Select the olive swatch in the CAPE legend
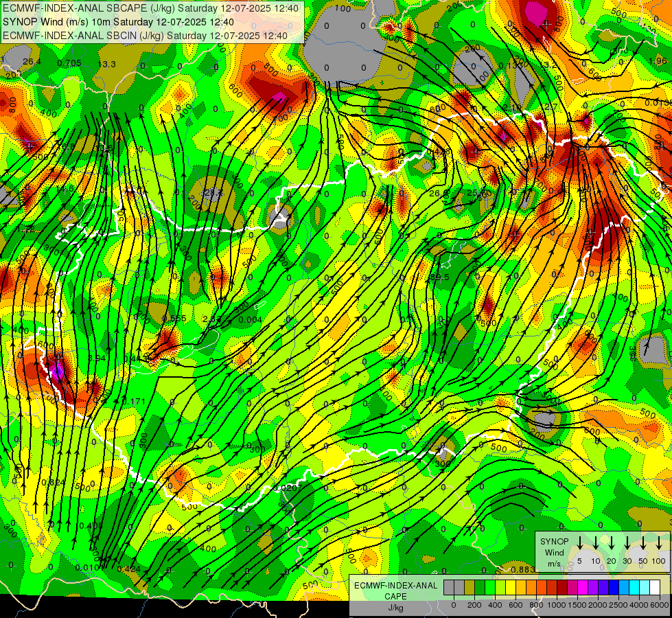The image size is (672, 618). (470, 588)
